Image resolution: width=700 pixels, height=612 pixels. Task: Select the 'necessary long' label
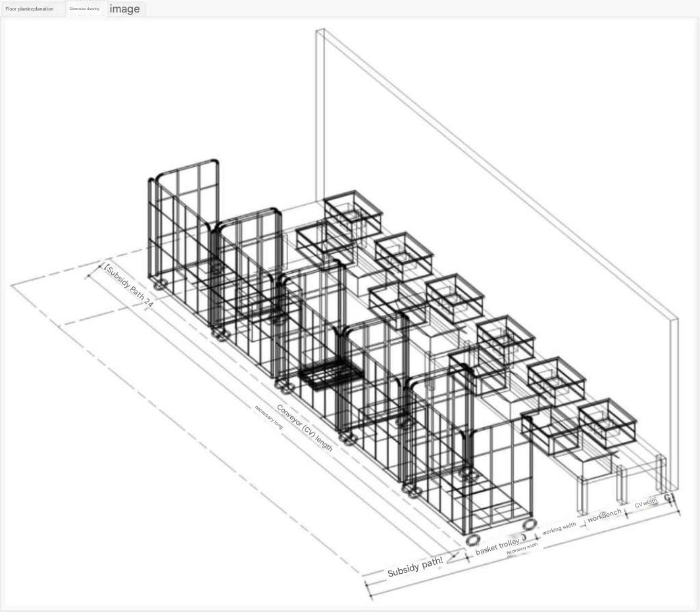coord(268,417)
